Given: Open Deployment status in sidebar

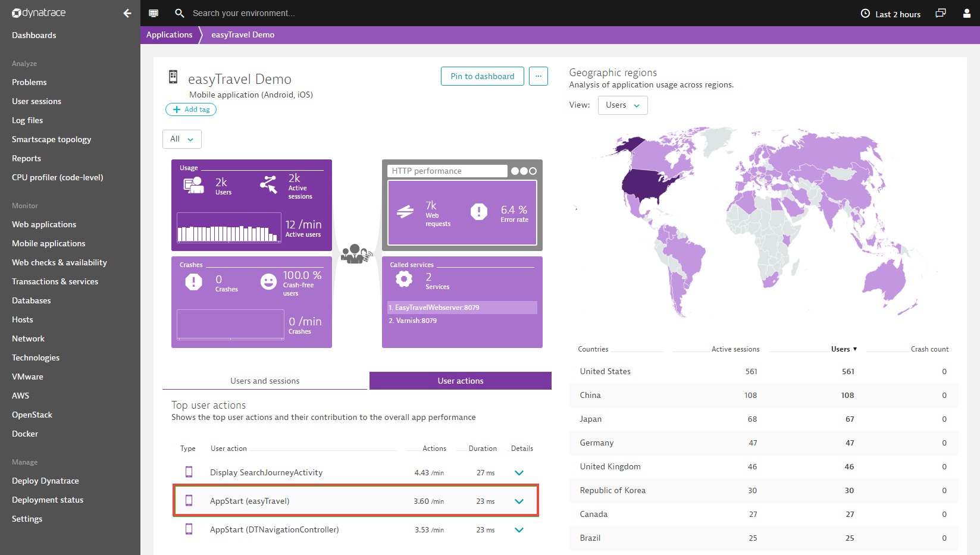Looking at the screenshot, I should tap(48, 500).
